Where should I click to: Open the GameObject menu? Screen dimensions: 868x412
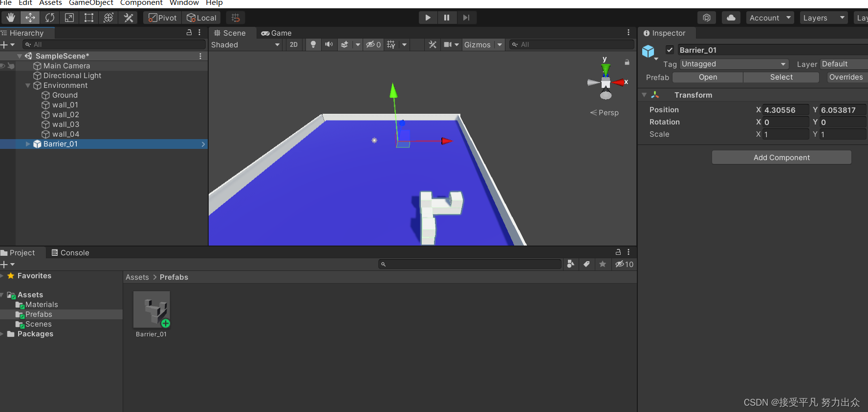click(x=91, y=3)
